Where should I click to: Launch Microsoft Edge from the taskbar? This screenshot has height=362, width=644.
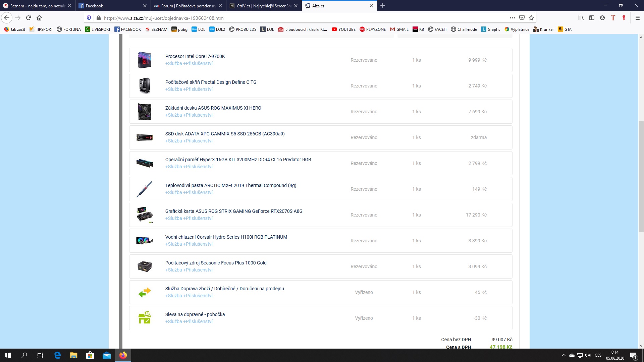pyautogui.click(x=57, y=355)
